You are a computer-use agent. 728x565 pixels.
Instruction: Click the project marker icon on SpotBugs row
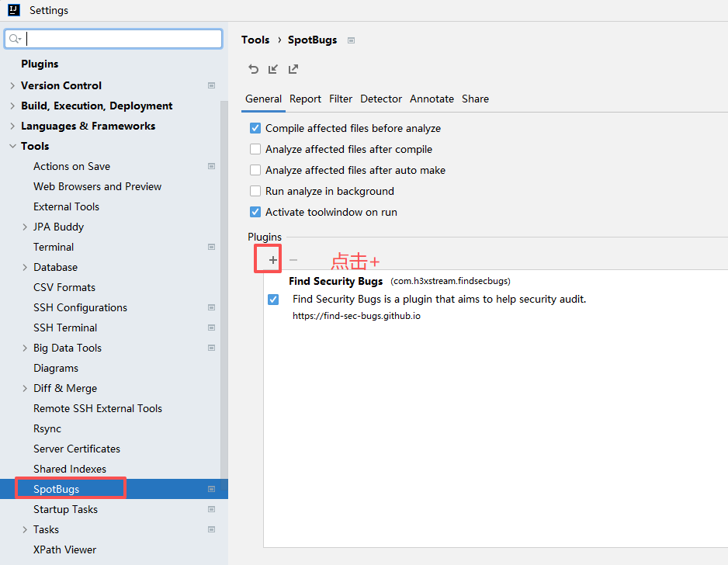(x=211, y=489)
